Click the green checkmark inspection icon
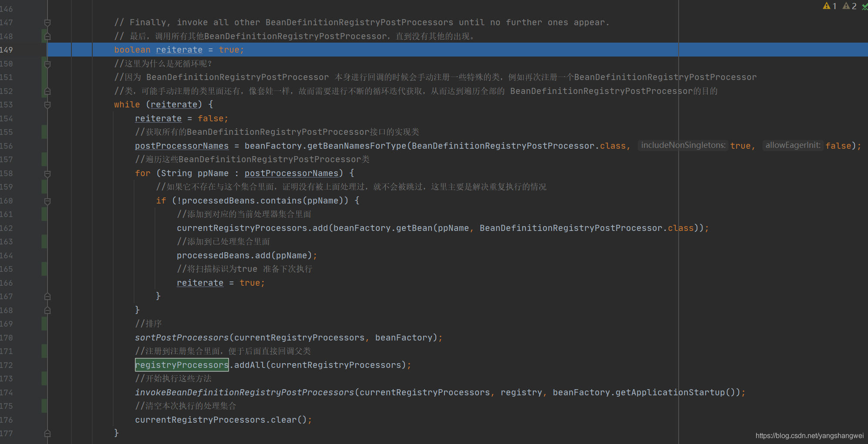The image size is (868, 444). tap(865, 7)
